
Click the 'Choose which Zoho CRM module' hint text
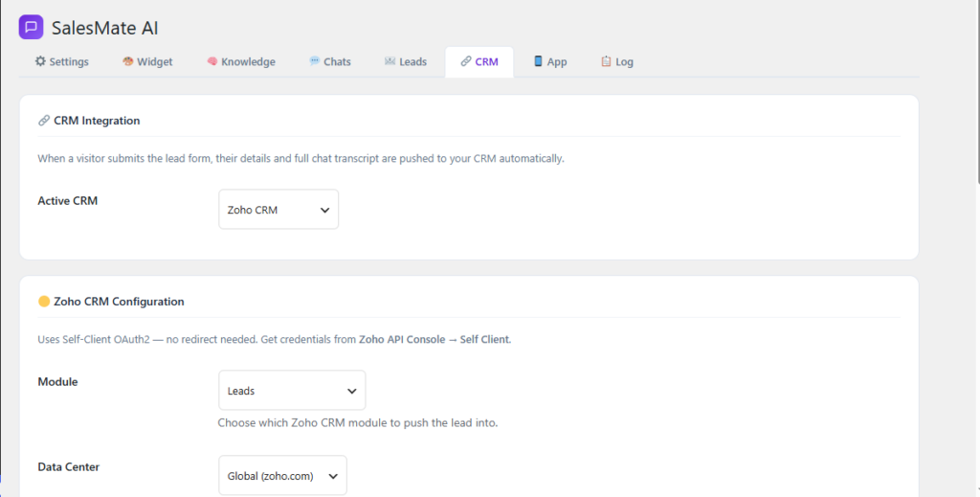point(358,422)
